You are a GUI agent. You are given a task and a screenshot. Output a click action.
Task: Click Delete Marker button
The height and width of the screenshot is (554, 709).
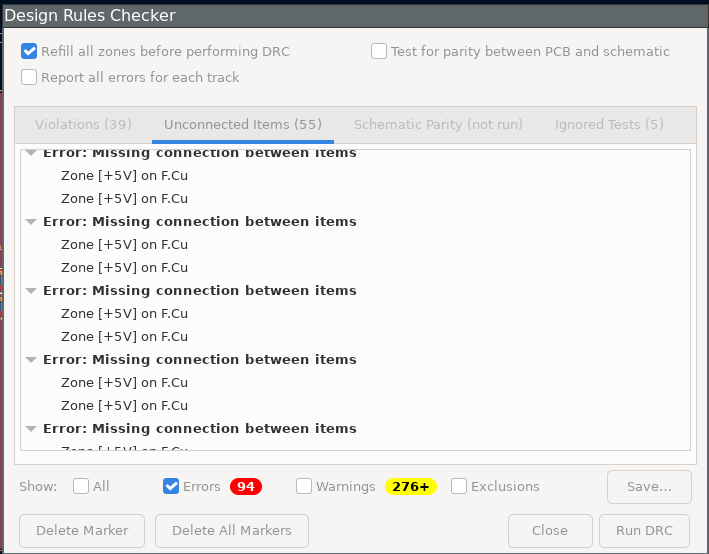click(x=82, y=530)
